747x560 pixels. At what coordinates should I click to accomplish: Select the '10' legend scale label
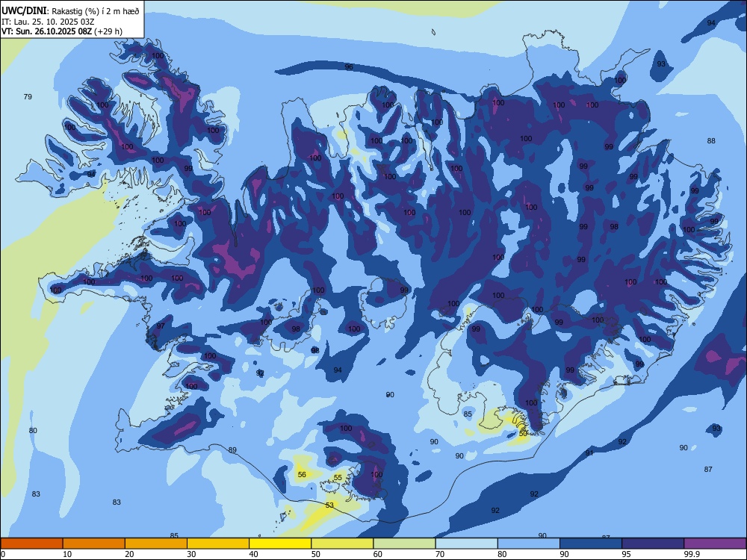click(67, 554)
